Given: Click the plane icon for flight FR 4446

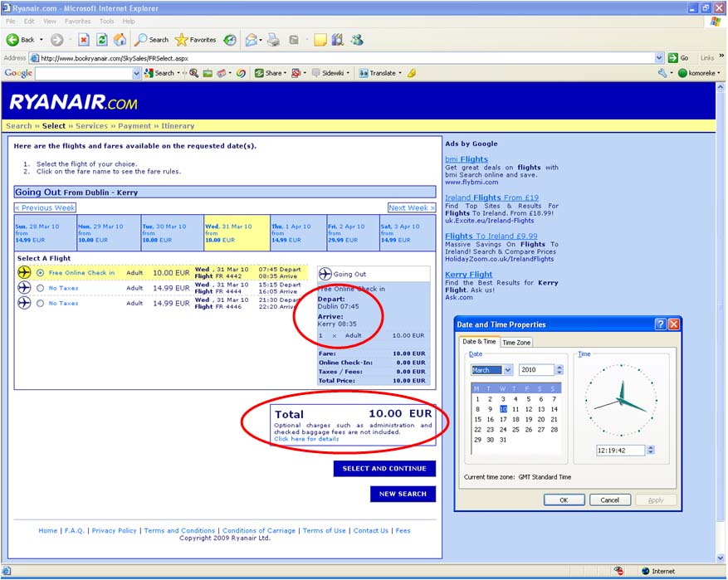Looking at the screenshot, I should 24,303.
